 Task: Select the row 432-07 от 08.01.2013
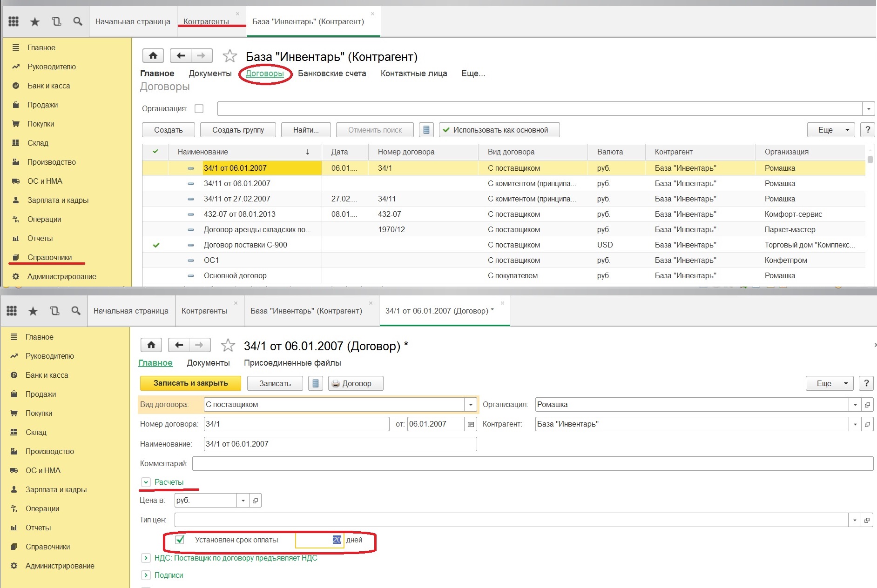coord(504,214)
